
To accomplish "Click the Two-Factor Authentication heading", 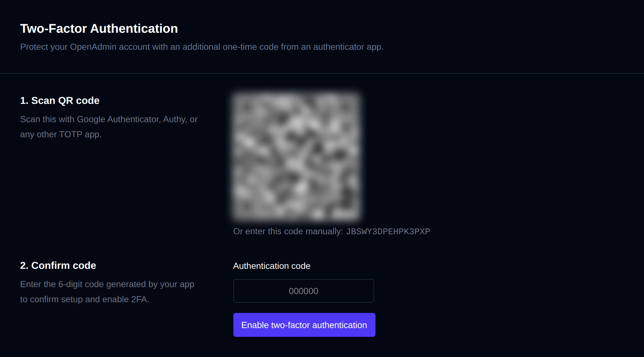I will pyautogui.click(x=99, y=29).
